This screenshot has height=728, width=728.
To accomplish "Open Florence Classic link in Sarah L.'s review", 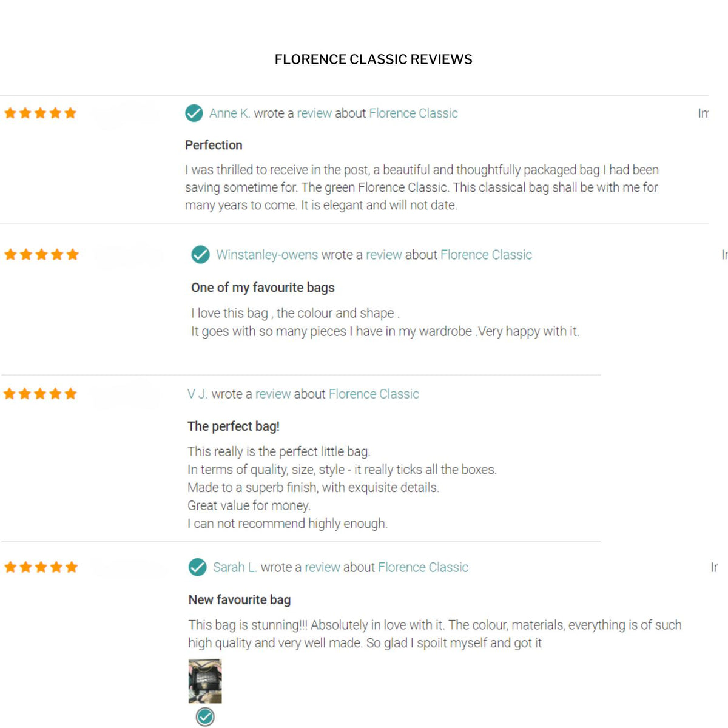I will point(423,567).
